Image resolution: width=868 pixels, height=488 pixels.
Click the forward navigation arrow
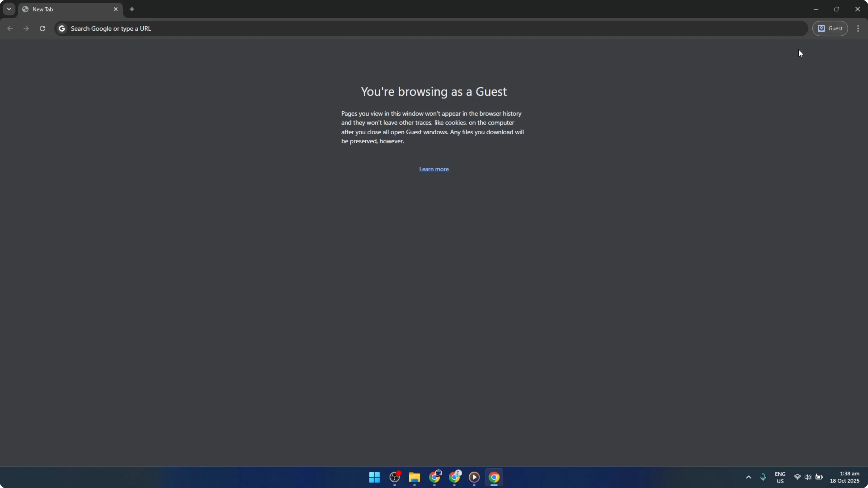coord(26,29)
